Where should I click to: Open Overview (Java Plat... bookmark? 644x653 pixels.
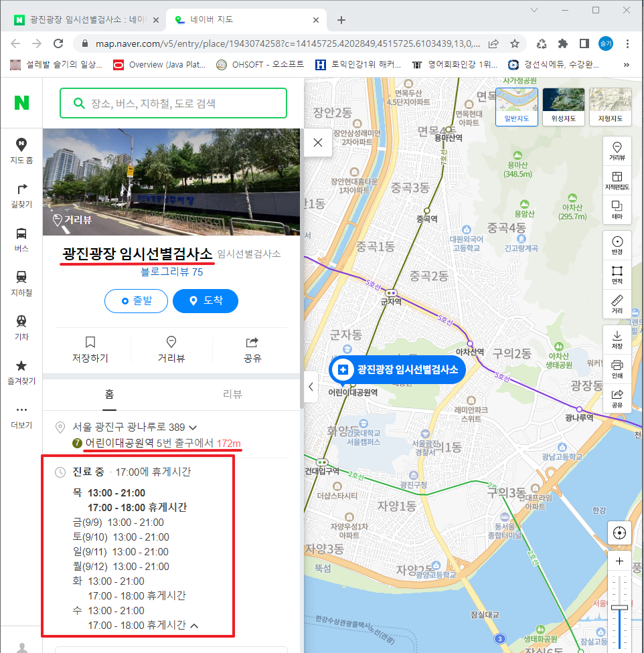159,64
